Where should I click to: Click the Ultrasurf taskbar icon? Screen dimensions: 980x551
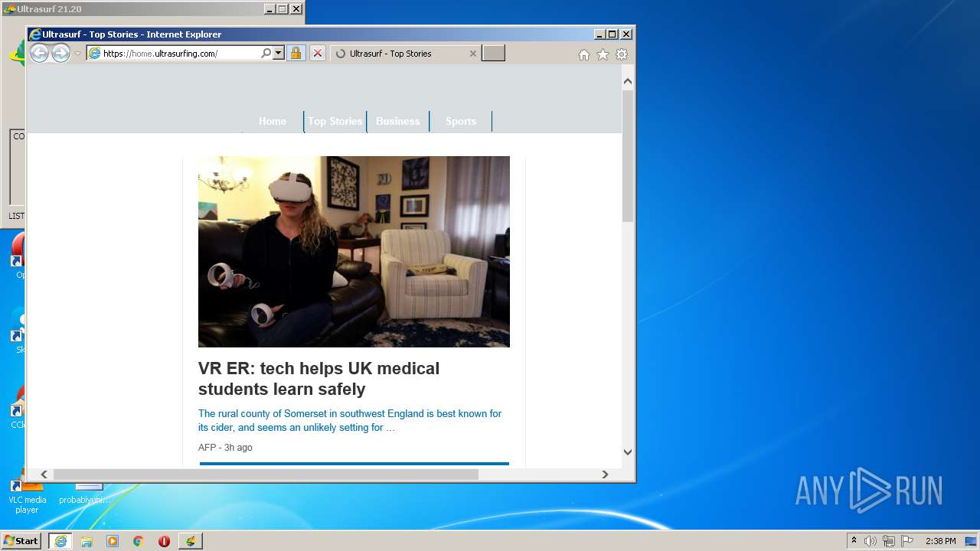(190, 541)
